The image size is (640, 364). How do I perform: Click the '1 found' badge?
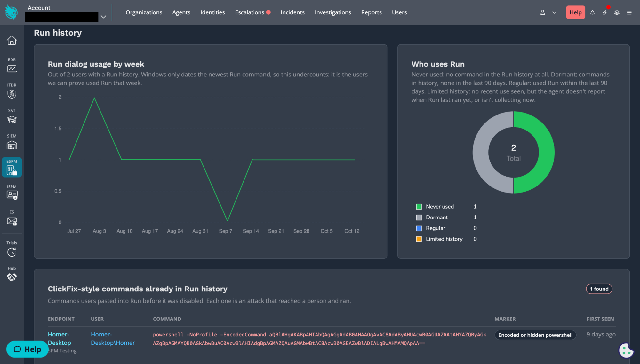(x=599, y=289)
